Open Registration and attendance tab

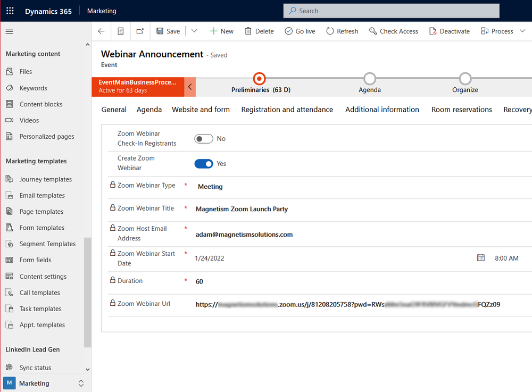click(287, 110)
